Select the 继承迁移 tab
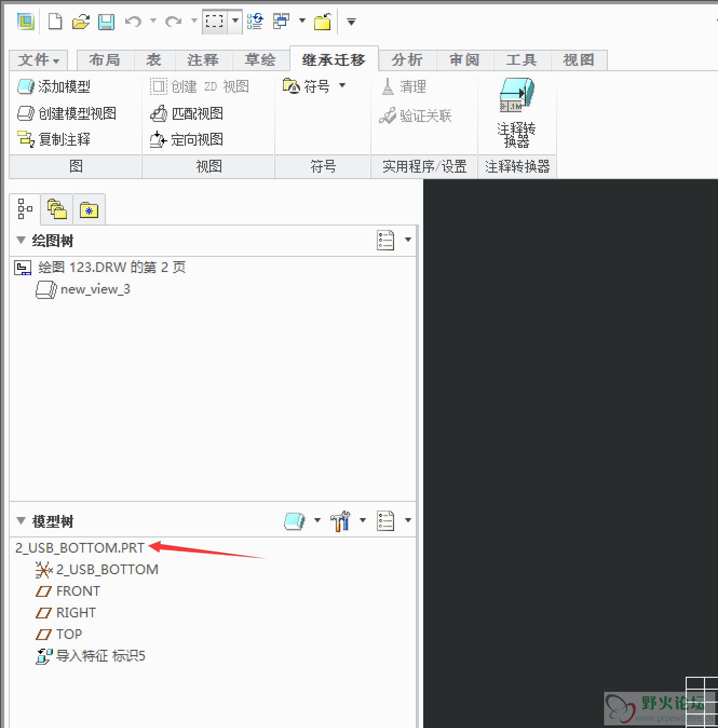The image size is (718, 728). point(334,59)
